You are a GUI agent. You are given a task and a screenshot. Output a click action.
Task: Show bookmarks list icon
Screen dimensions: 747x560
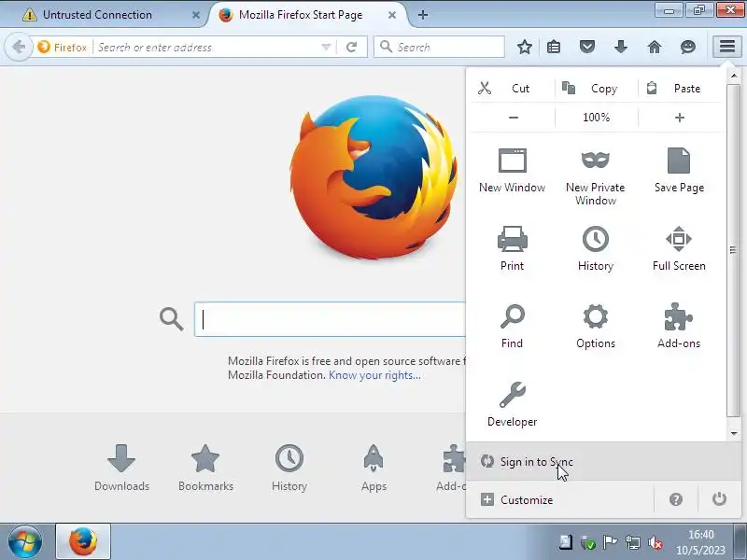click(x=554, y=47)
